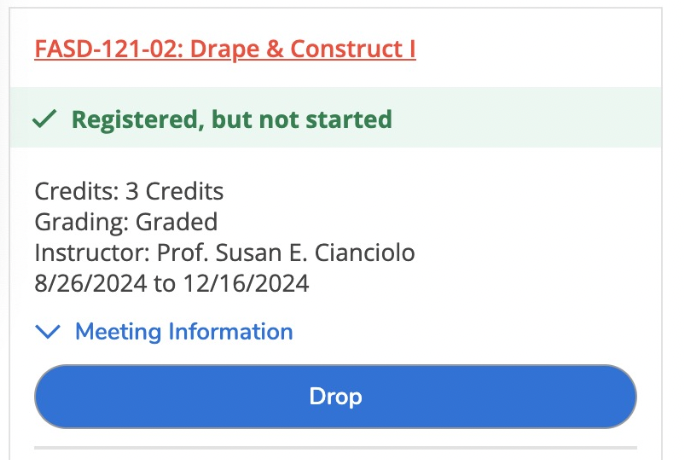Click the empty right side of green status banner
This screenshot has width=684, height=460.
tap(527, 118)
